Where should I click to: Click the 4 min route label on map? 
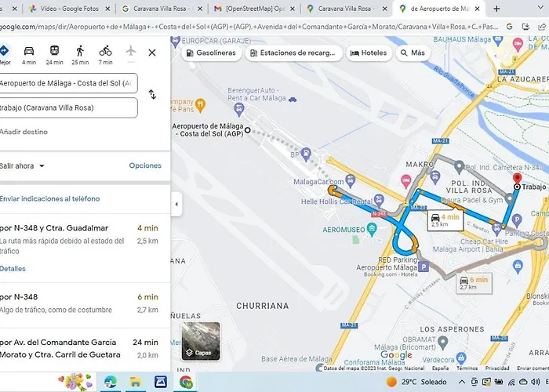[x=445, y=220]
